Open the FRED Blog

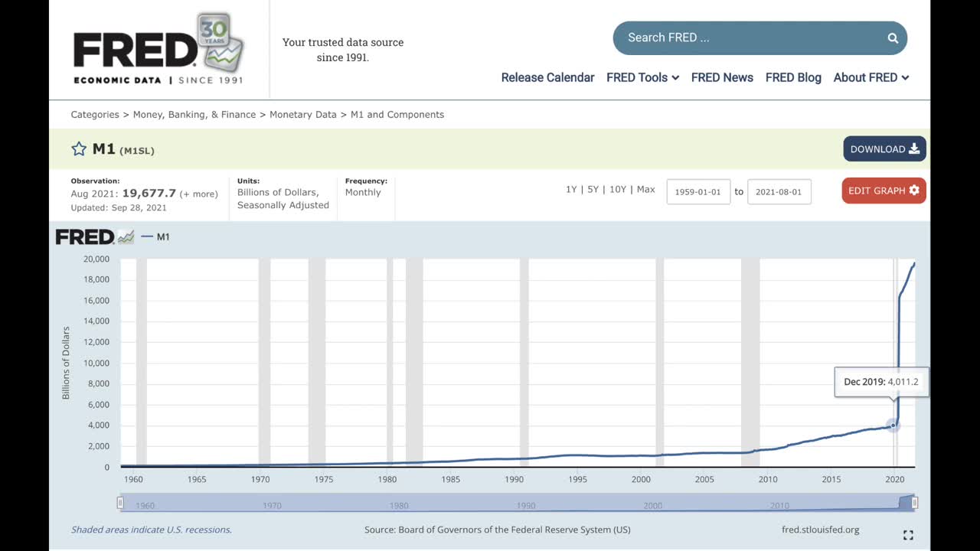tap(793, 77)
